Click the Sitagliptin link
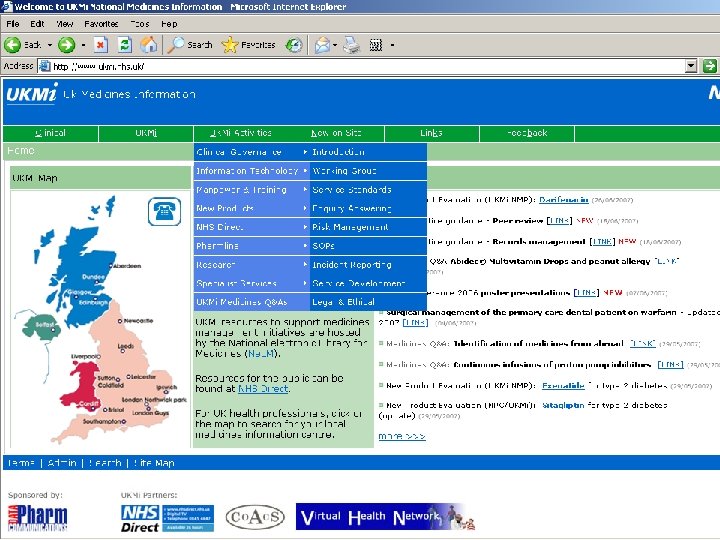The width and height of the screenshot is (720, 540). [563, 405]
